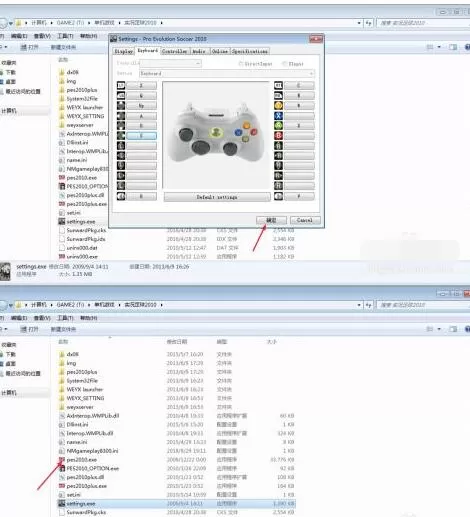
Task: Click the settings.exe thumbnail in upper Explorer details pane
Action: pos(5,271)
